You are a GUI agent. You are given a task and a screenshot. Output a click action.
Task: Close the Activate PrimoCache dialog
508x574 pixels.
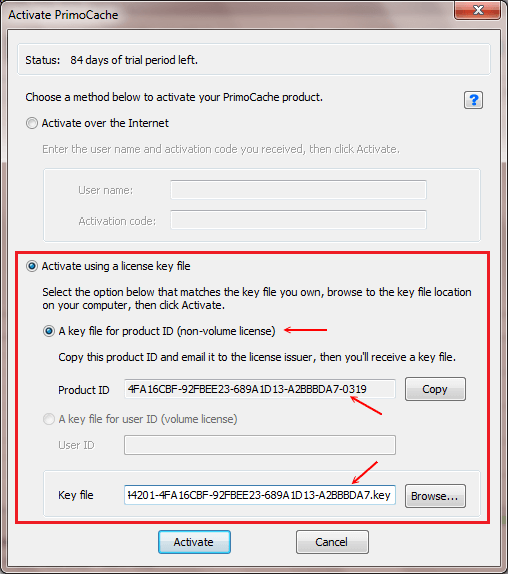click(x=478, y=10)
